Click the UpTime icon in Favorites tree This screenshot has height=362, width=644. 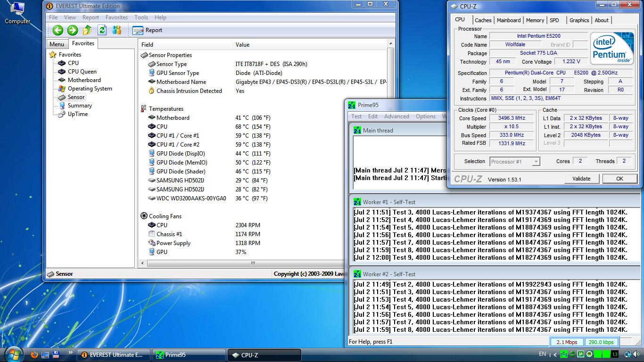pyautogui.click(x=62, y=114)
